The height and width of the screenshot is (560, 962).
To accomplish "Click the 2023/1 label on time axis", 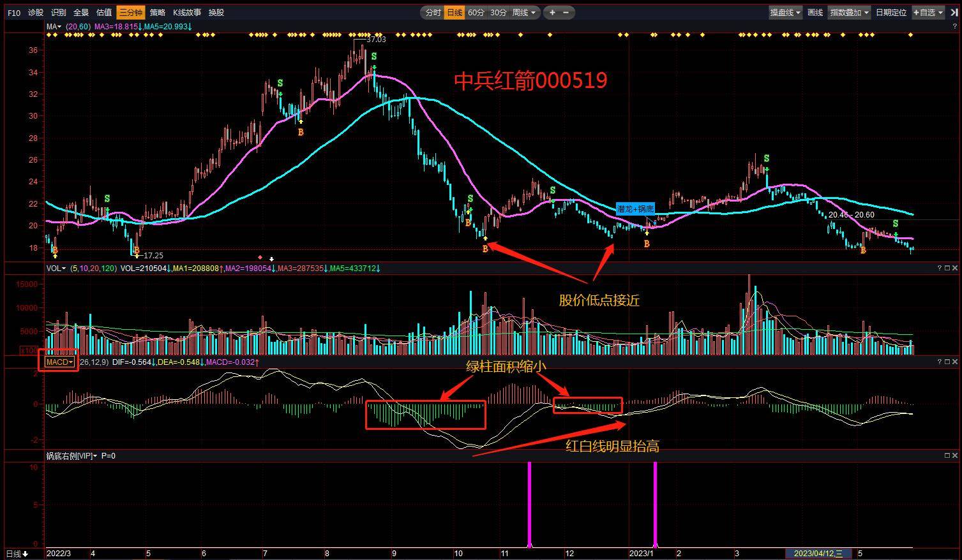I will (642, 553).
